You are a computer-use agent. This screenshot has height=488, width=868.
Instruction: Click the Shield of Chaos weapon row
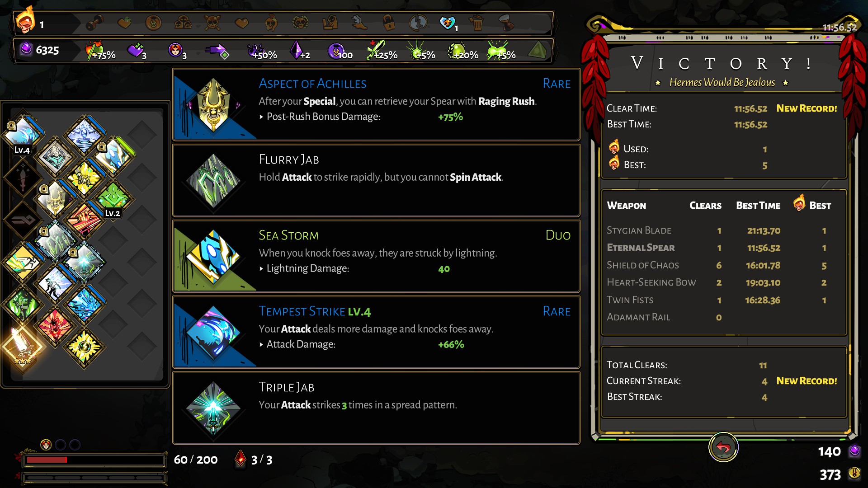722,265
